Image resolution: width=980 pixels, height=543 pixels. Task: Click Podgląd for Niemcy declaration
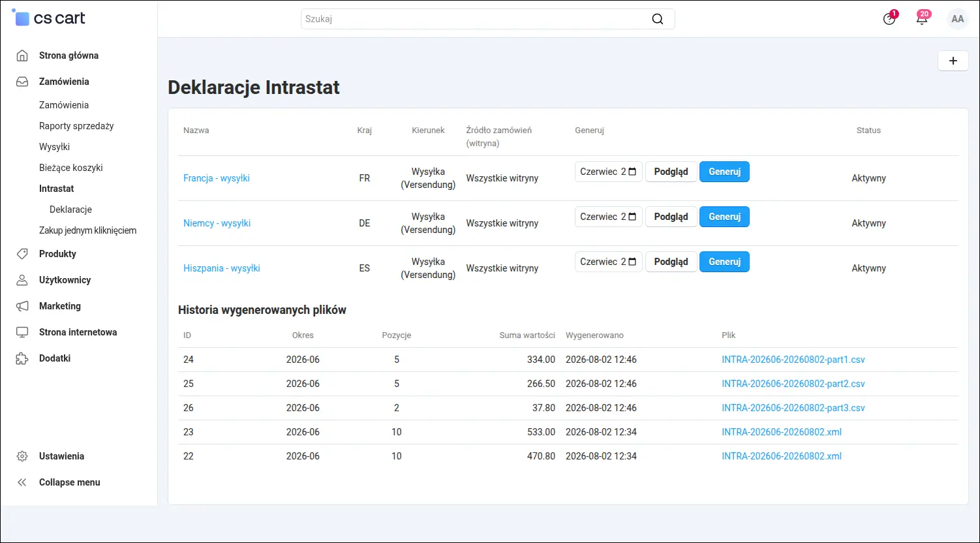coord(671,217)
